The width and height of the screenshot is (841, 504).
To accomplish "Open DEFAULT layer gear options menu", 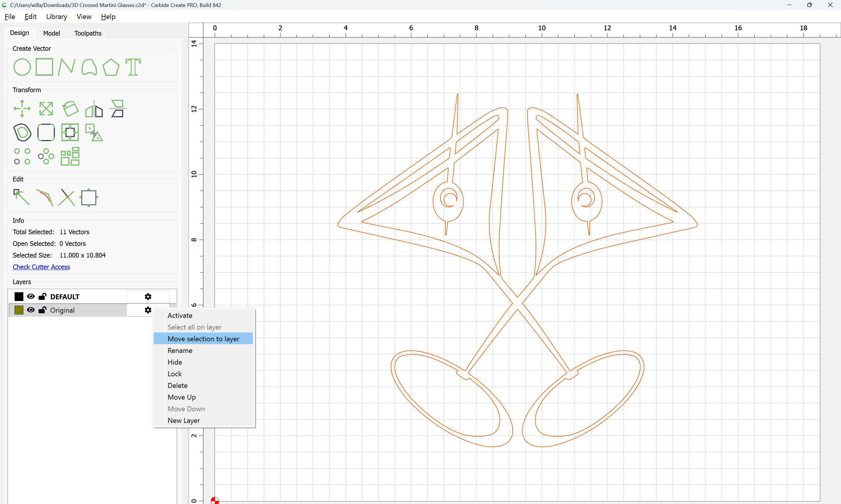I will click(148, 297).
